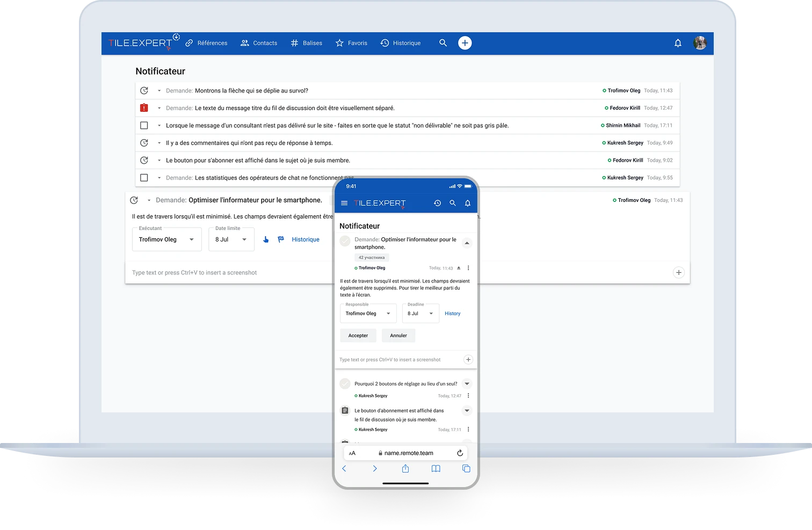Open the Favoris menu item
The height and width of the screenshot is (530, 812).
[x=351, y=43]
